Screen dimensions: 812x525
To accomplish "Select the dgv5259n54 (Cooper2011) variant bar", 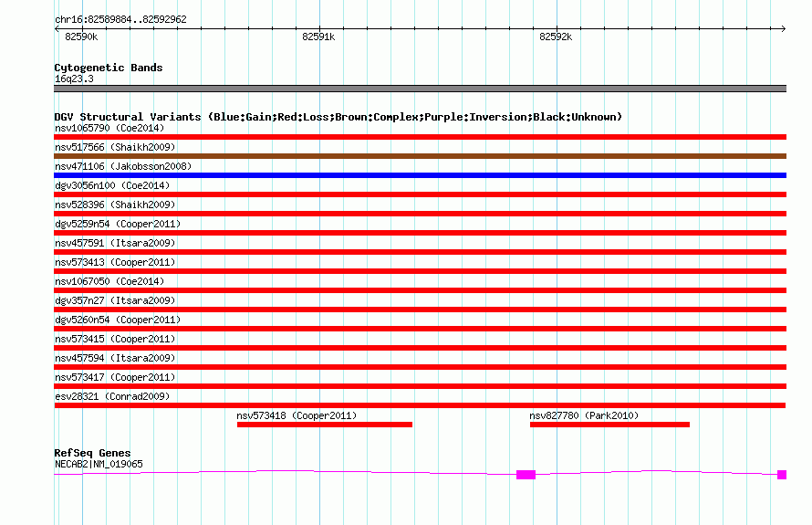I will [x=420, y=233].
